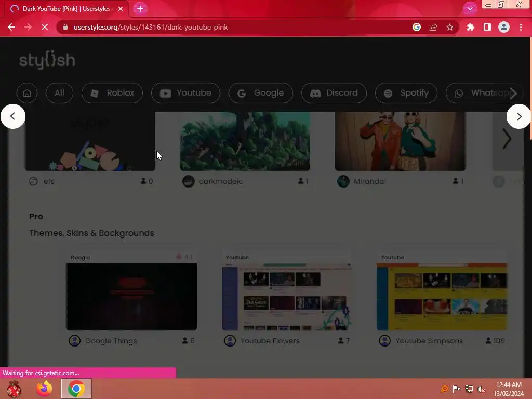
Task: Select the Discord category
Action: [x=334, y=93]
